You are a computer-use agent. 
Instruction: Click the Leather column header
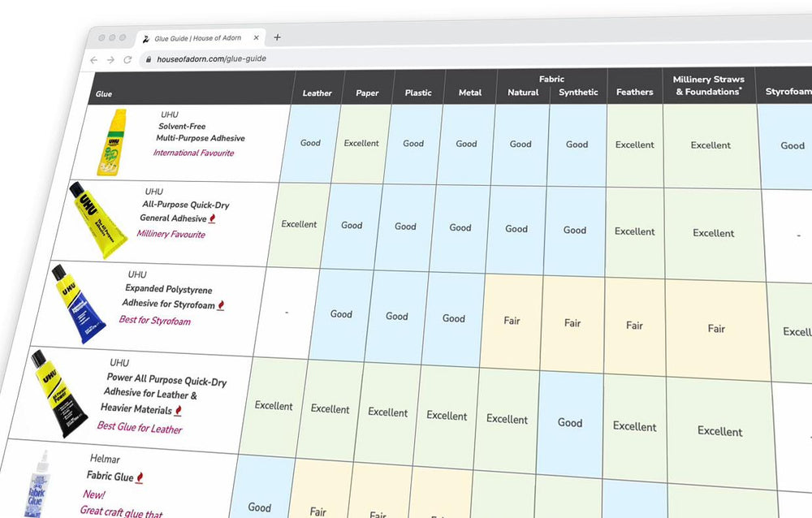[317, 93]
